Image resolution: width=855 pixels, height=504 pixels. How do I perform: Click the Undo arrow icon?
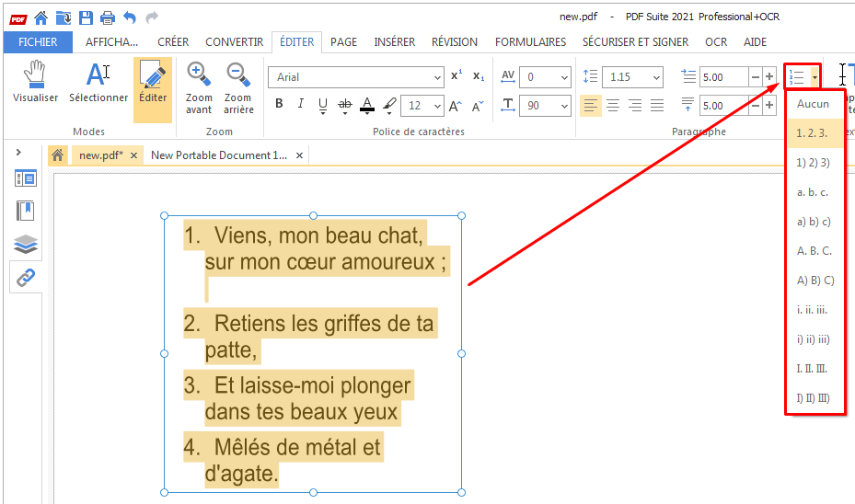click(x=129, y=17)
